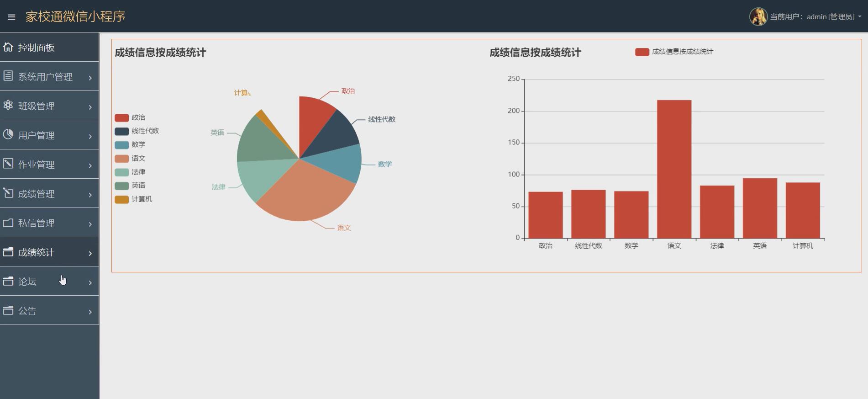Click the hamburger menu icon
868x399 pixels.
coord(11,17)
